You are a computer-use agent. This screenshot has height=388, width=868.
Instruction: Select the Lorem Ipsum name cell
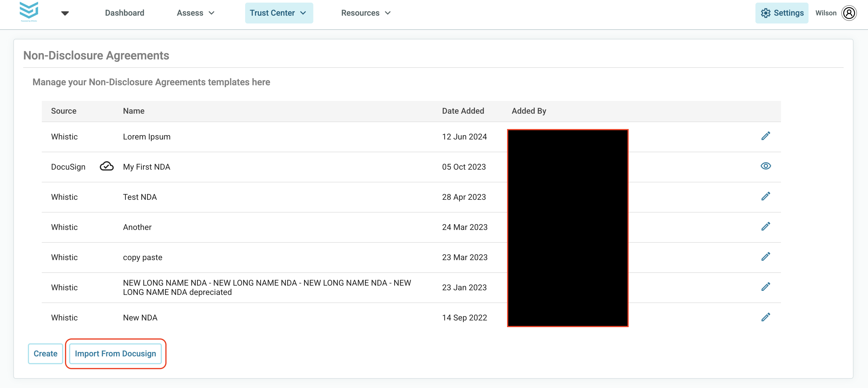click(x=147, y=137)
